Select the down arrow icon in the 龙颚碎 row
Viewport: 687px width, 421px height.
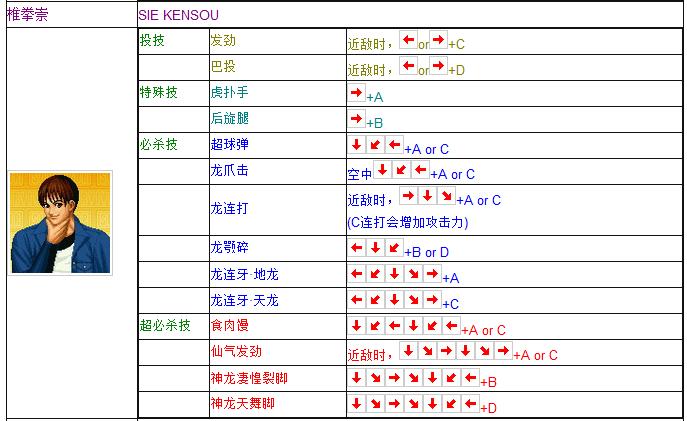coord(375,248)
